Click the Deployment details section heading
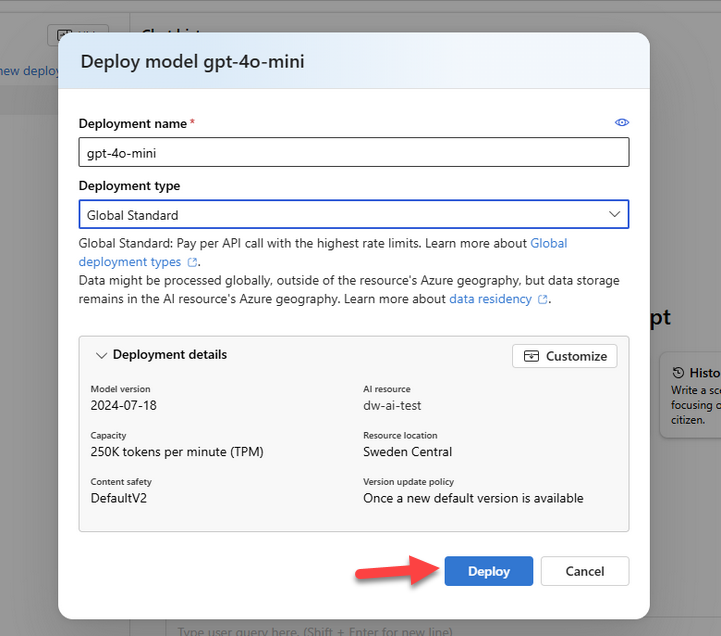The image size is (721, 636). click(170, 355)
